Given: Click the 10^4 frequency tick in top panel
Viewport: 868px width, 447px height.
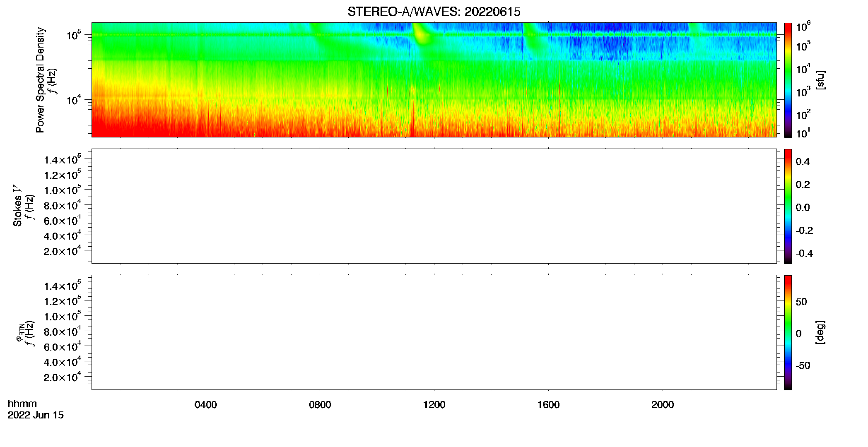Looking at the screenshot, I should pos(74,99).
